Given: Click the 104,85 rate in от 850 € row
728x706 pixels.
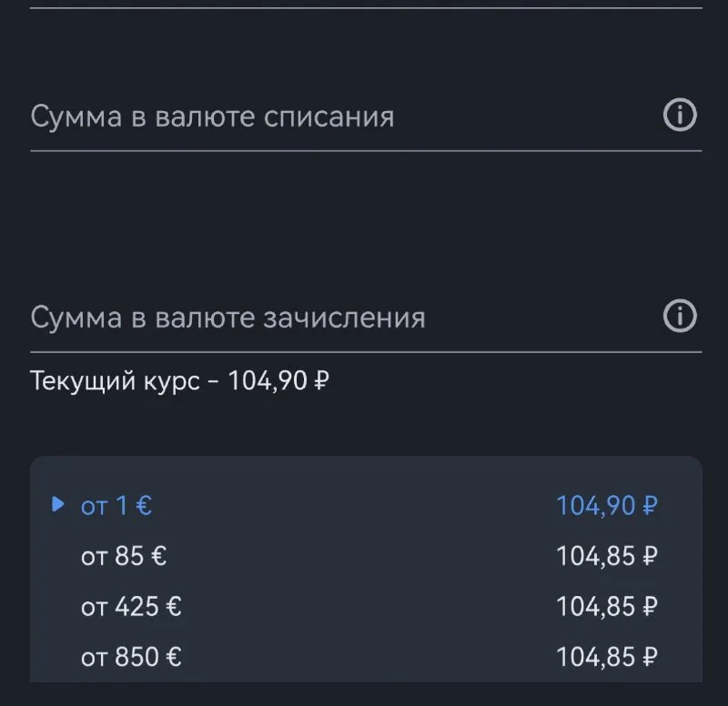Looking at the screenshot, I should click(x=597, y=657).
